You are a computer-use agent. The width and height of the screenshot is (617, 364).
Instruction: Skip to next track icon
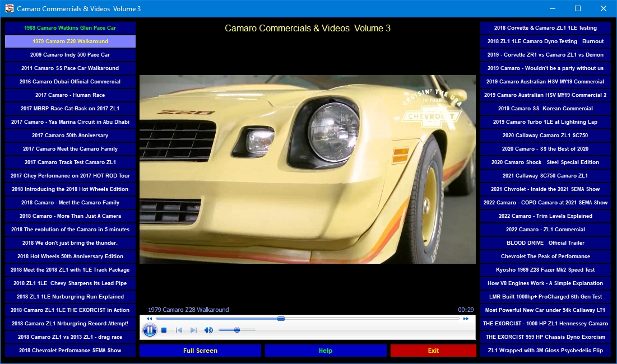pyautogui.click(x=193, y=330)
